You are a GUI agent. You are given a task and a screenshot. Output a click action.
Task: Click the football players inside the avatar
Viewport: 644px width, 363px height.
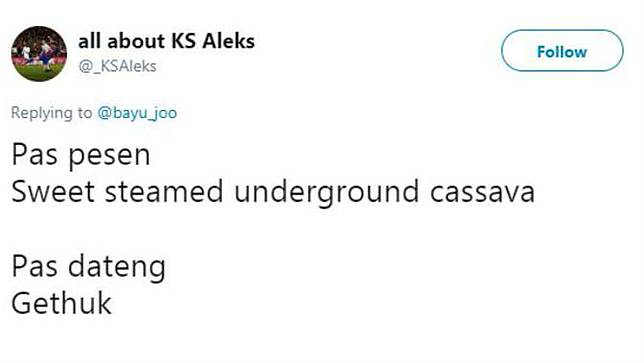(x=37, y=57)
